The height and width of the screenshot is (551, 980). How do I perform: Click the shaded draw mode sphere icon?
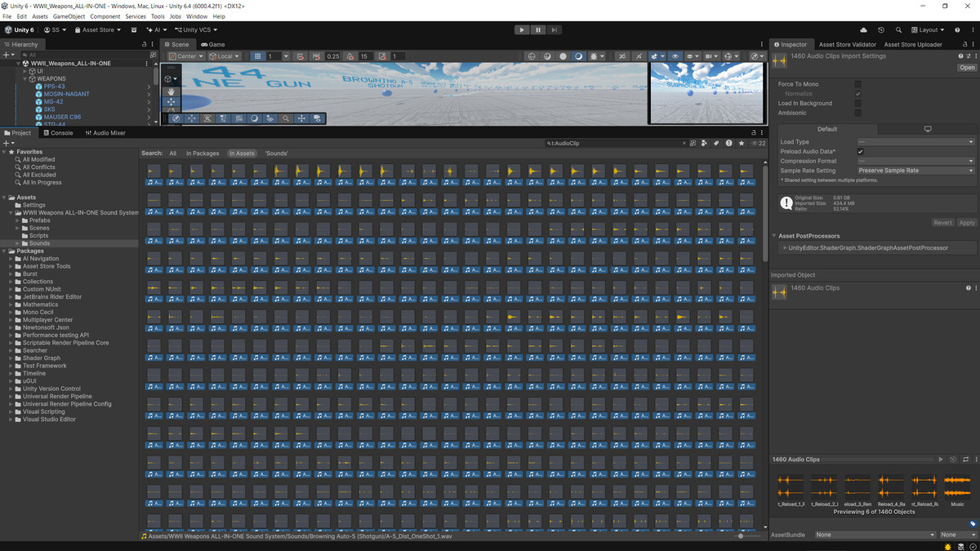coord(579,56)
